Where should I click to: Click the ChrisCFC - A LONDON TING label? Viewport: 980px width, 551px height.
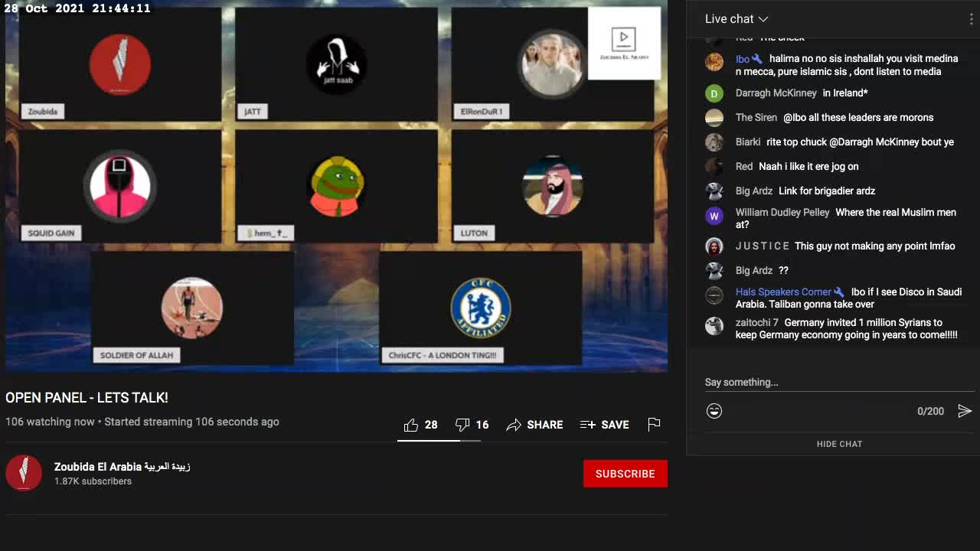pos(443,355)
